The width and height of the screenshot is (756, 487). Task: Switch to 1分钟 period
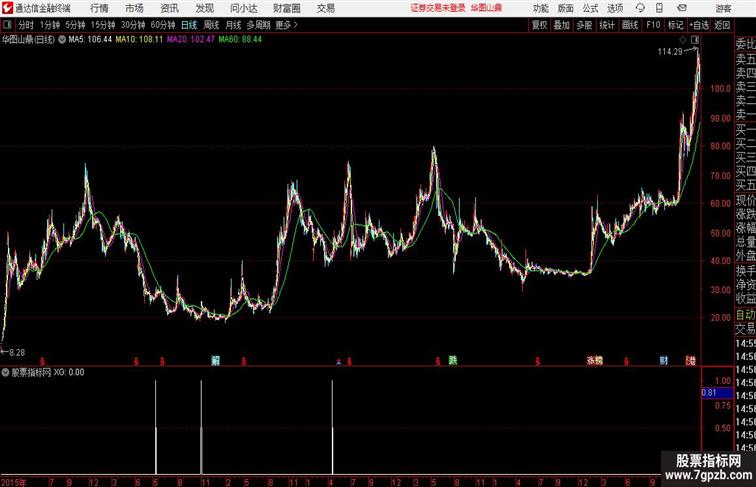click(50, 25)
